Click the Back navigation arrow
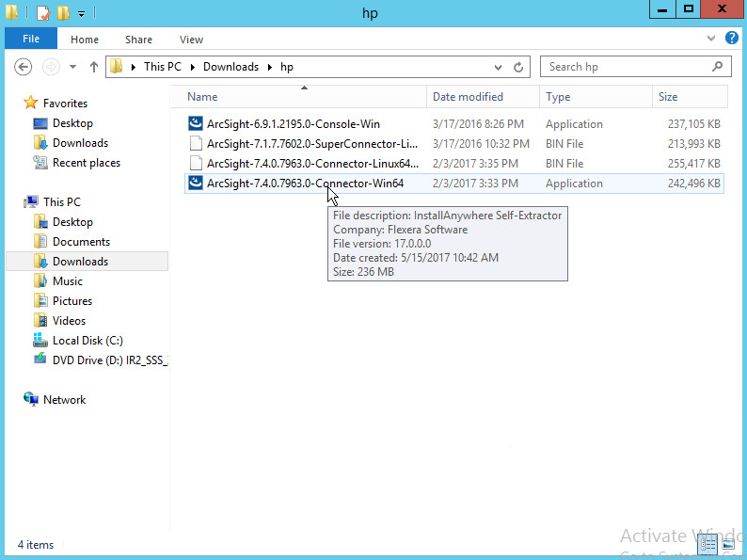The width and height of the screenshot is (747, 560). click(x=24, y=67)
